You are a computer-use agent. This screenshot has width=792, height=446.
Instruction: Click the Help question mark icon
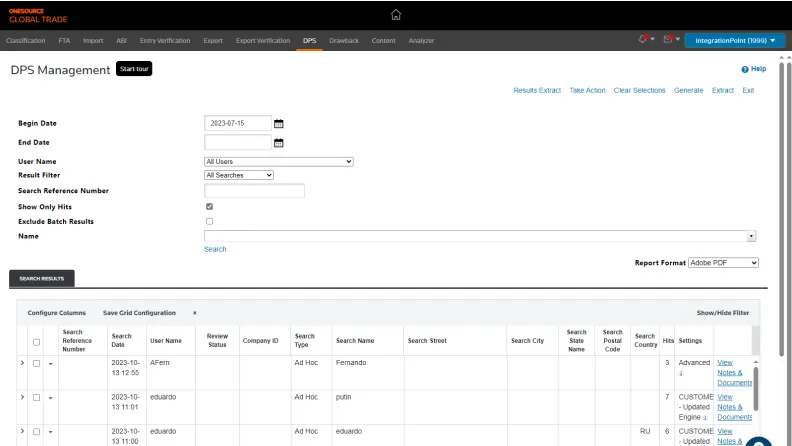[745, 70]
